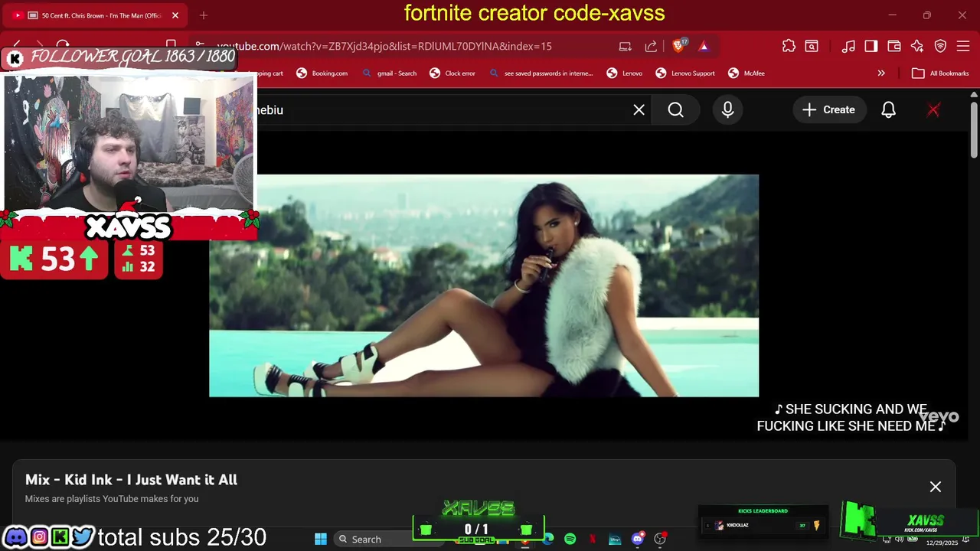Click the video player frame

tap(484, 285)
